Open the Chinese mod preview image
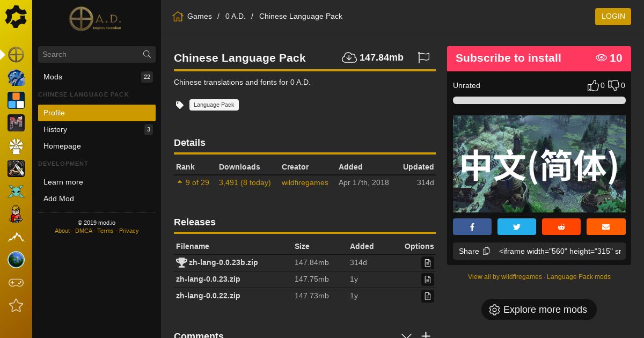The height and width of the screenshot is (338, 644). [539, 164]
